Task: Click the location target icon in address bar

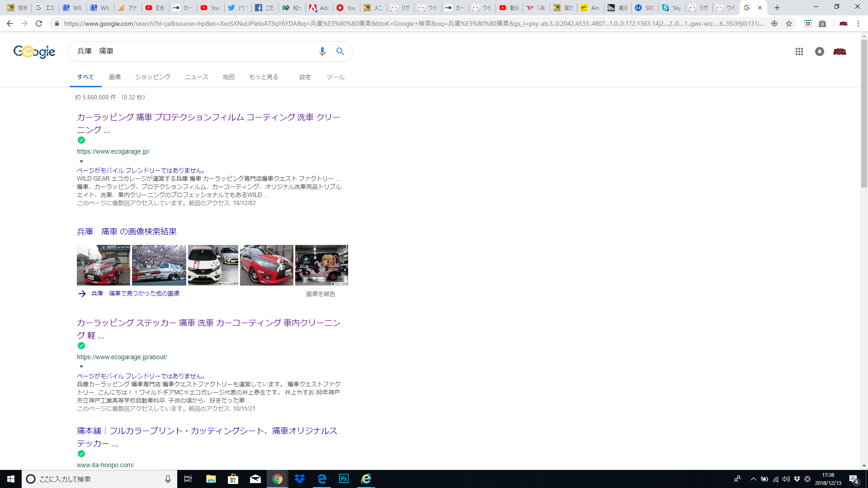Action: [x=774, y=23]
